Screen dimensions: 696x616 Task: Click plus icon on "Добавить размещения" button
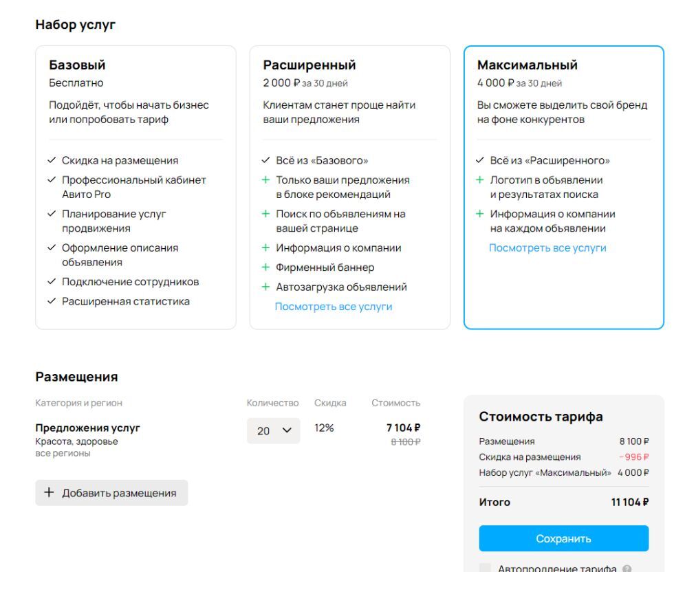[49, 493]
